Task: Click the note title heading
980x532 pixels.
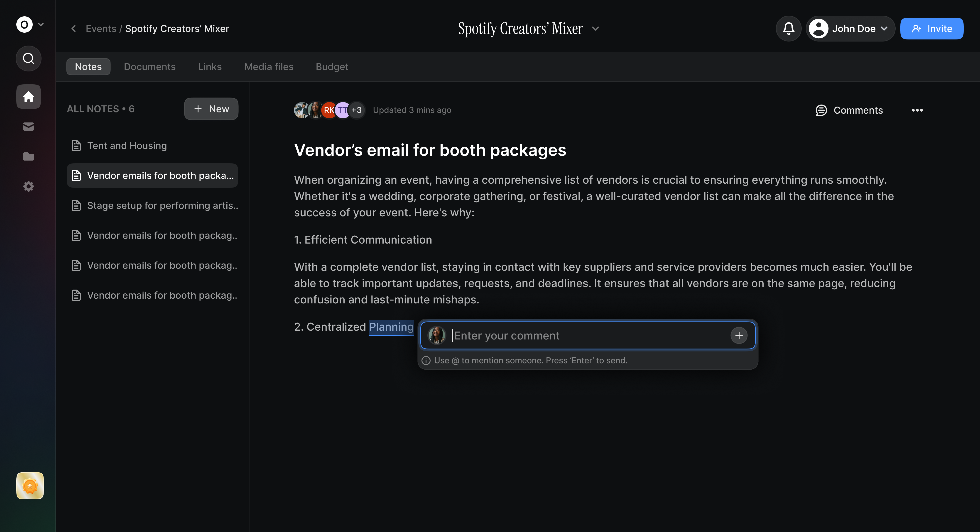Action: (430, 150)
